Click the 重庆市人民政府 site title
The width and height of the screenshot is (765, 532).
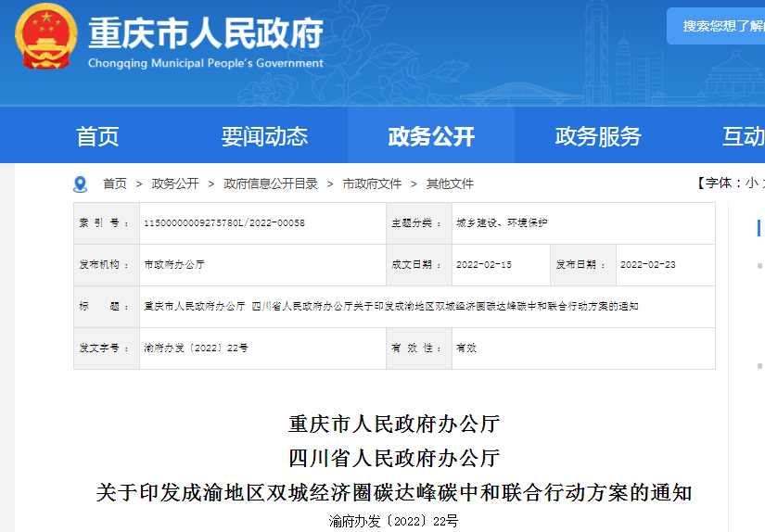(206, 33)
